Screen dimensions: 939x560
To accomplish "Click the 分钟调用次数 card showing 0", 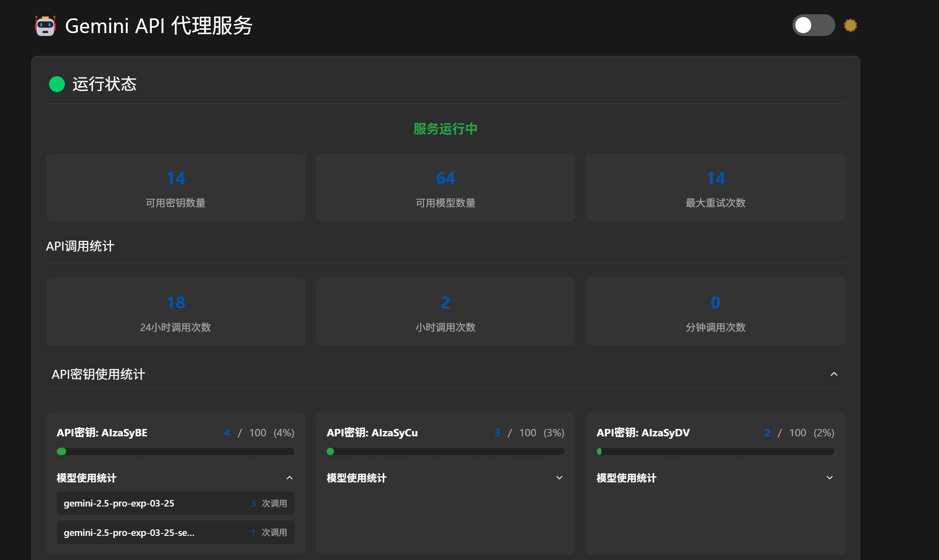I will click(715, 312).
